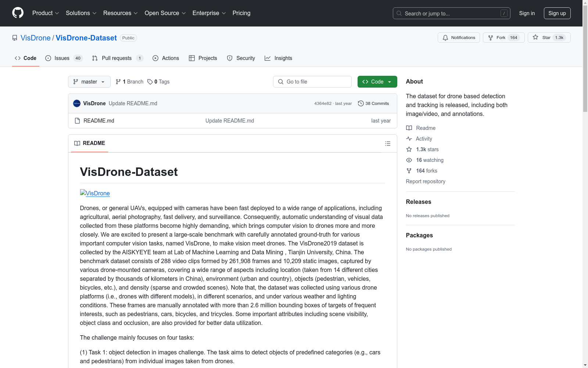Click the Notifications bell button

(x=459, y=38)
